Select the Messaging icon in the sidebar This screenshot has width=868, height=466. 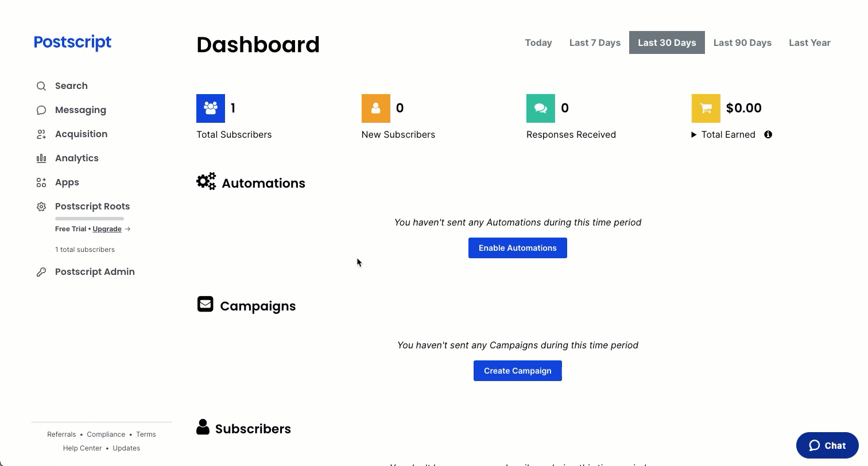tap(41, 110)
